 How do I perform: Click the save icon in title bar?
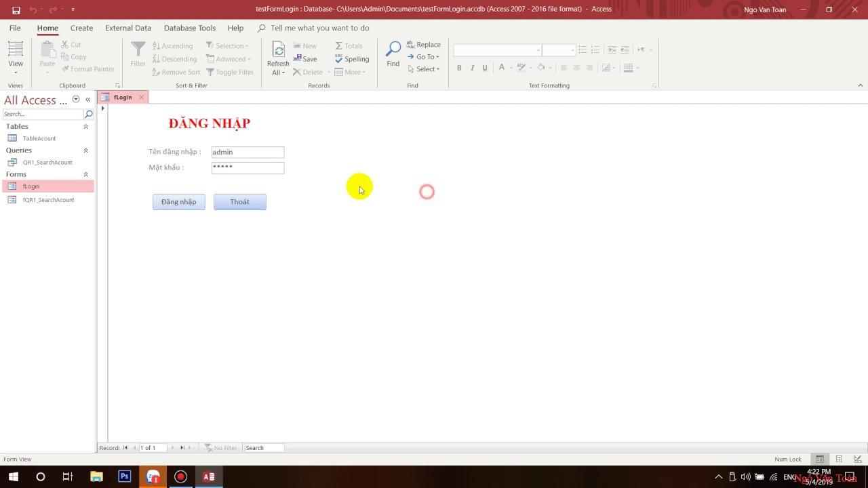pos(16,9)
